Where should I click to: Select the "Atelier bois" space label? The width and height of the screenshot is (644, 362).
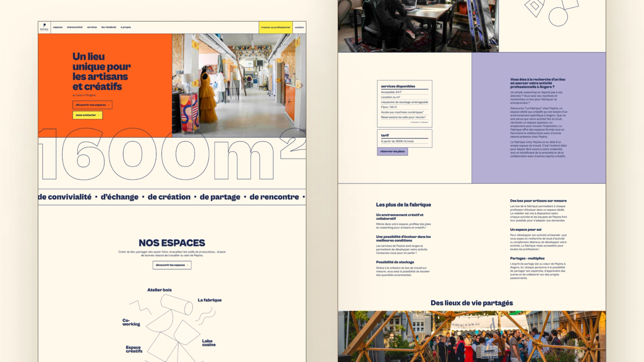click(x=159, y=290)
